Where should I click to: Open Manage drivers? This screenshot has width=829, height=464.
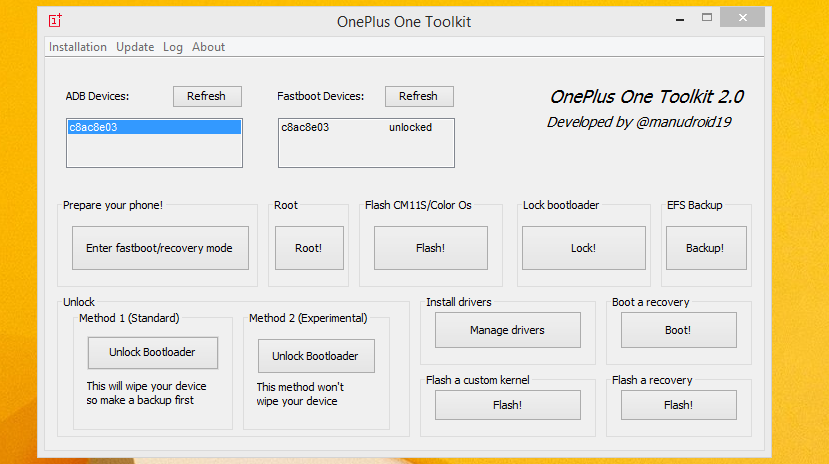[508, 330]
